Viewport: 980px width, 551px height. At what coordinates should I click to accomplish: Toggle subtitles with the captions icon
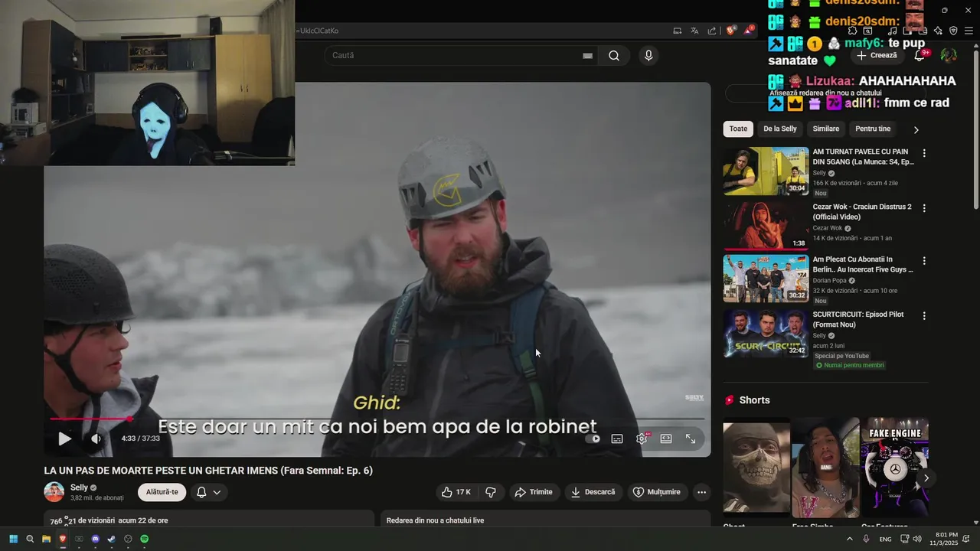click(x=617, y=439)
